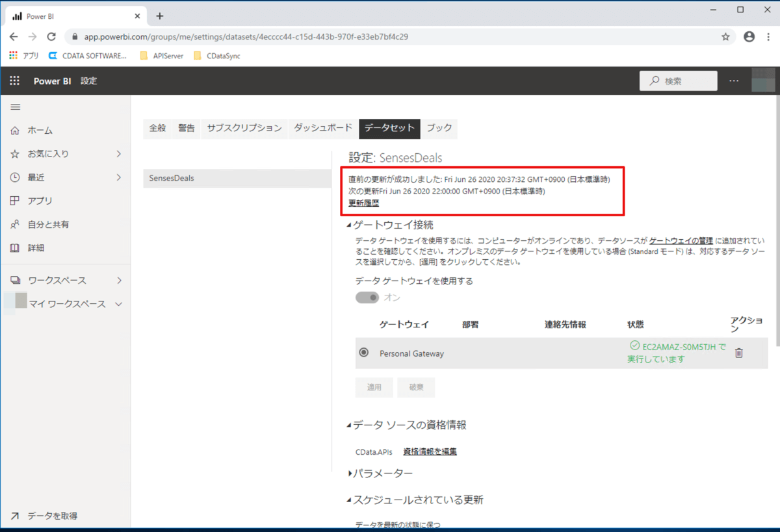The image size is (780, 532).
Task: Open Chrome profile icon
Action: coord(749,37)
